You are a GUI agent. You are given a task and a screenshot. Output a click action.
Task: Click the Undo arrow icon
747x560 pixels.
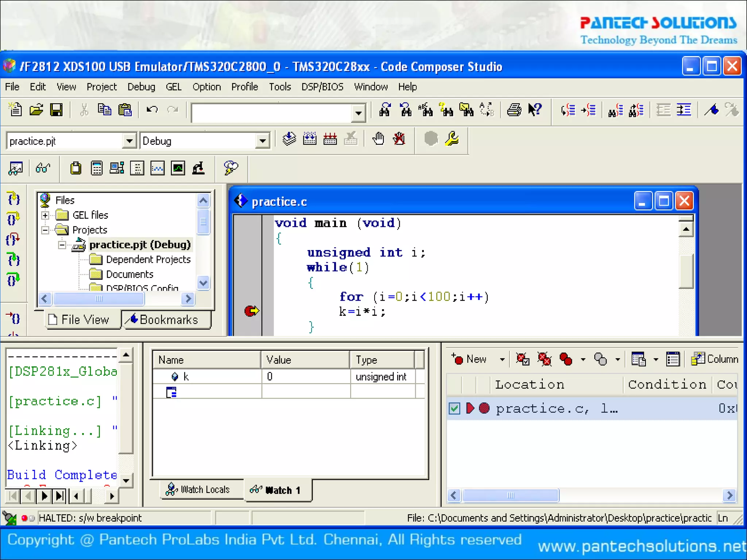point(152,110)
